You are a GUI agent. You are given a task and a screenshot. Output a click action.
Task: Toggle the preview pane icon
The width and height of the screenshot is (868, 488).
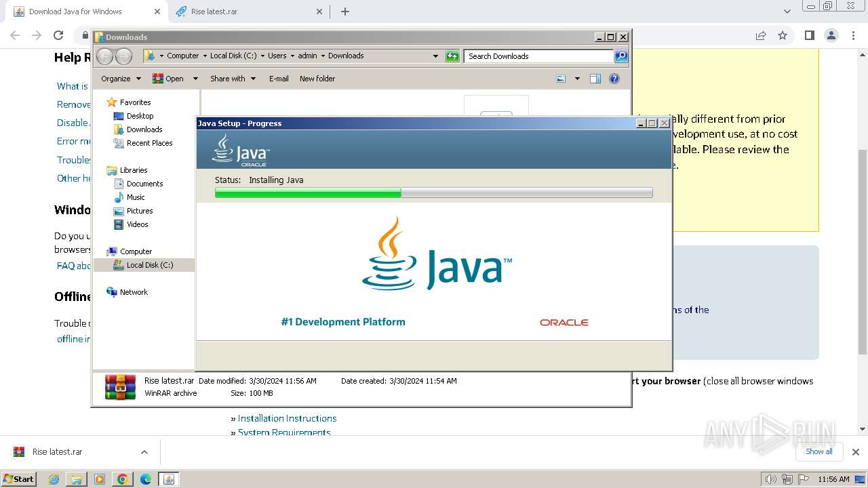coord(595,79)
